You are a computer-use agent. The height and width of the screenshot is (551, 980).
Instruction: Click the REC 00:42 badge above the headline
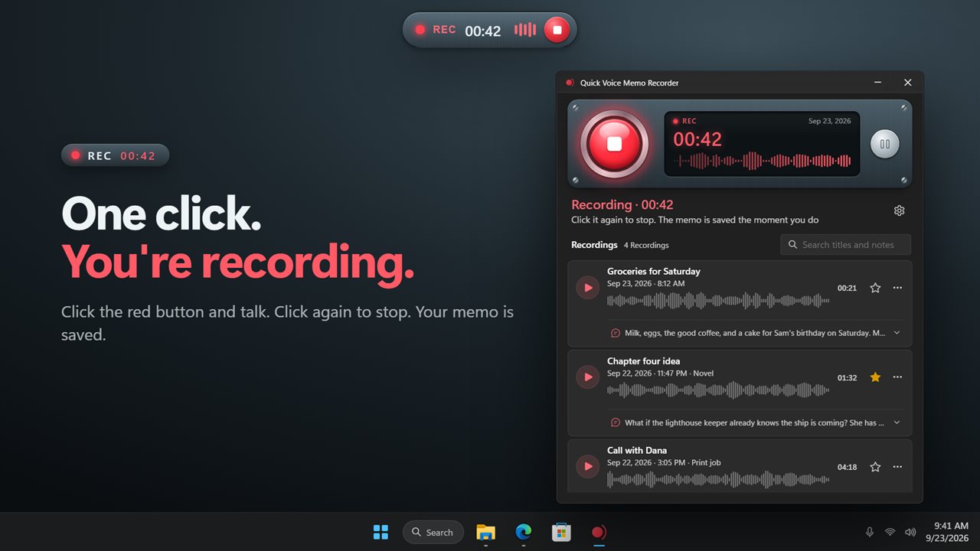click(116, 155)
